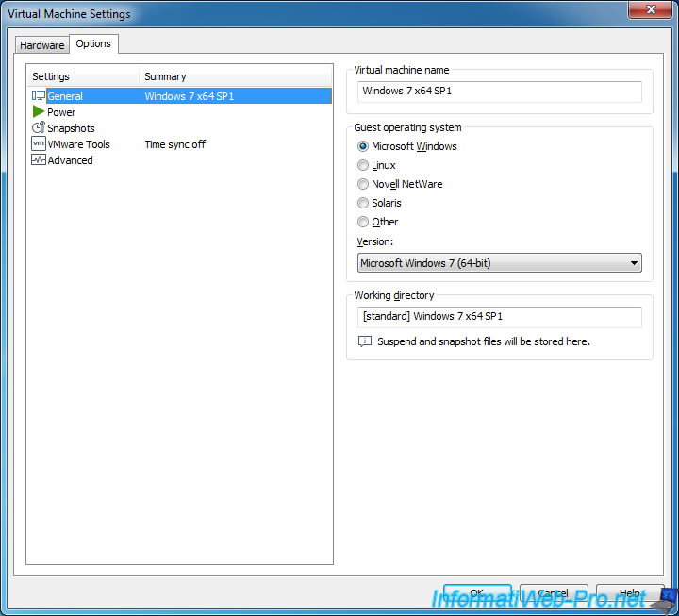This screenshot has height=616, width=679.
Task: Click the Cancel button
Action: coord(554,593)
